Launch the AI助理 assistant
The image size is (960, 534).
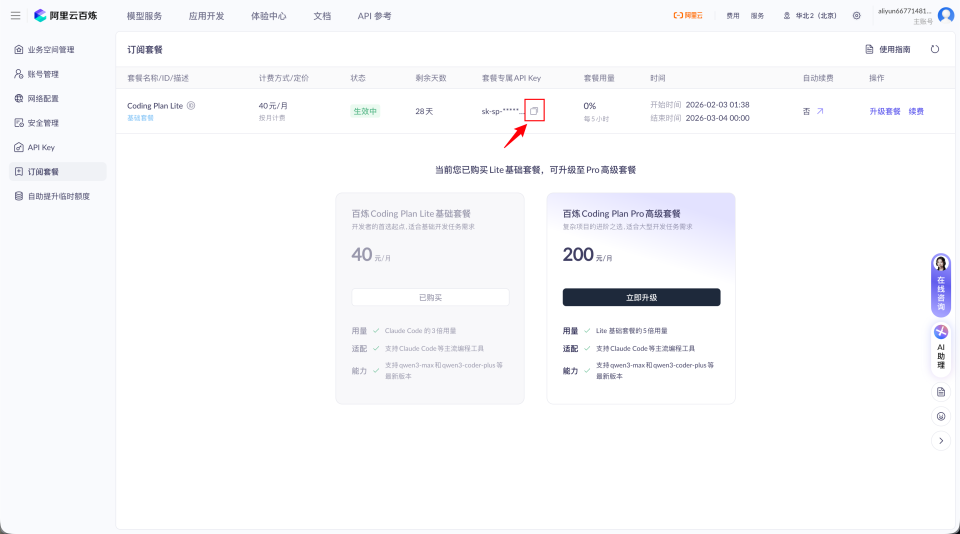(x=941, y=348)
